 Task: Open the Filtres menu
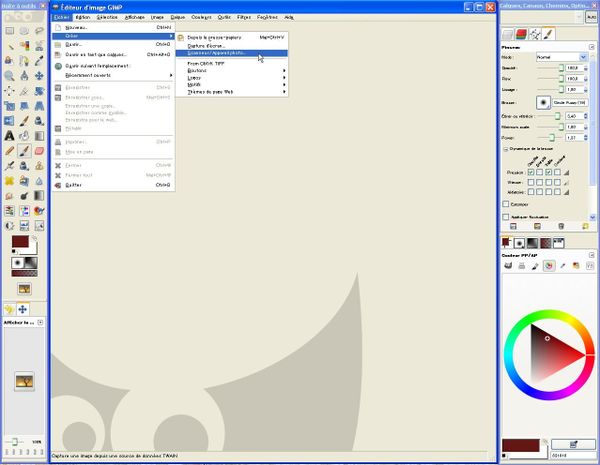tap(244, 17)
